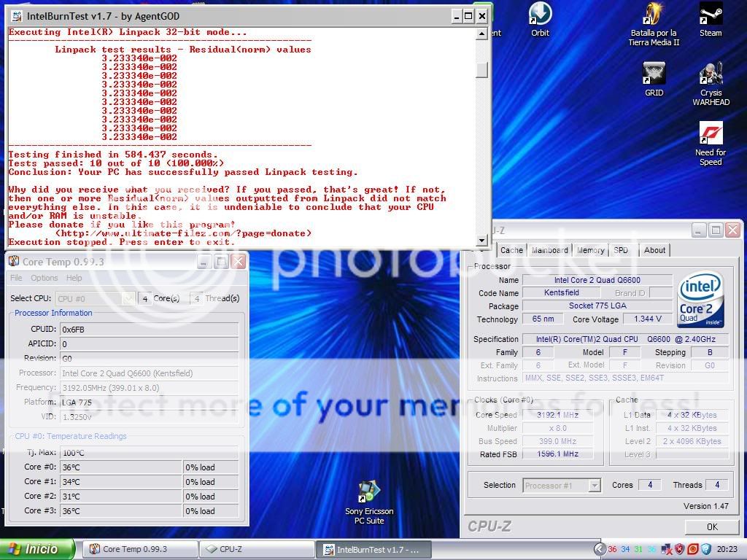
Task: Click the Frequency value 3192.05MHz in Core Temp
Action: coord(149,388)
